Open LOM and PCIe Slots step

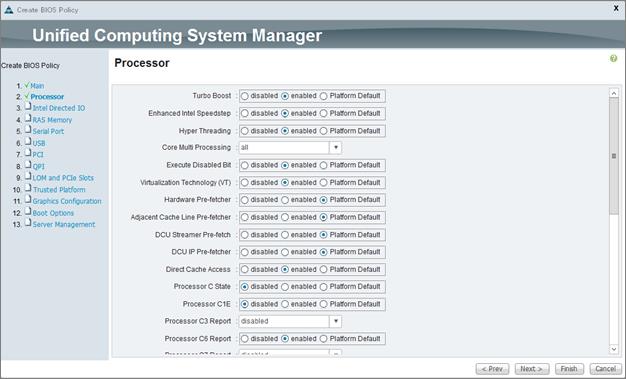[x=63, y=178]
